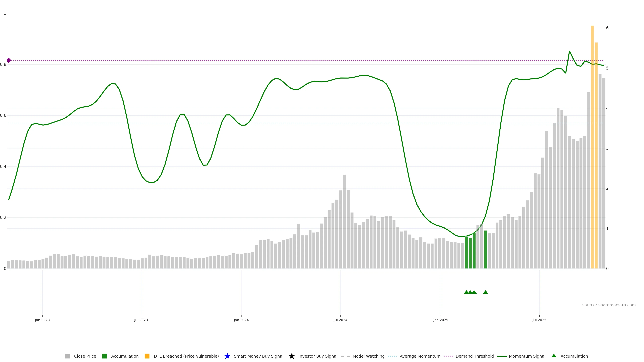Click the Jan 2023 x-axis label

click(x=42, y=320)
